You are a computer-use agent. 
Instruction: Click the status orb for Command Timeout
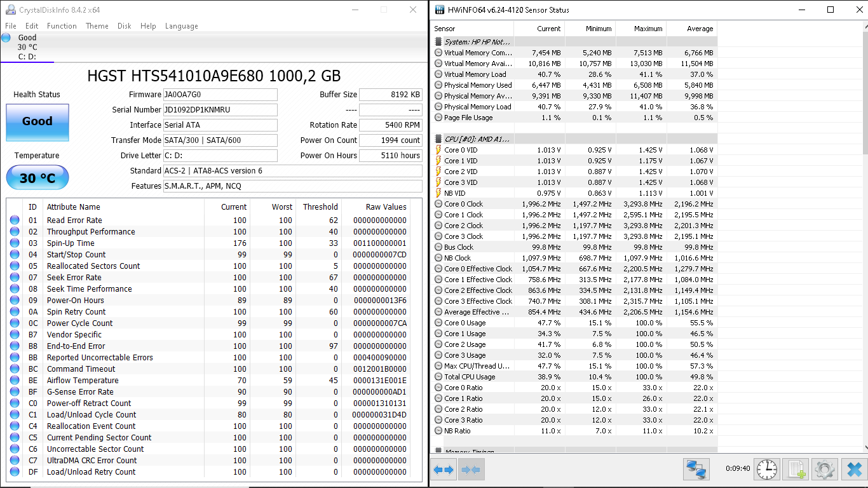pyautogui.click(x=15, y=369)
